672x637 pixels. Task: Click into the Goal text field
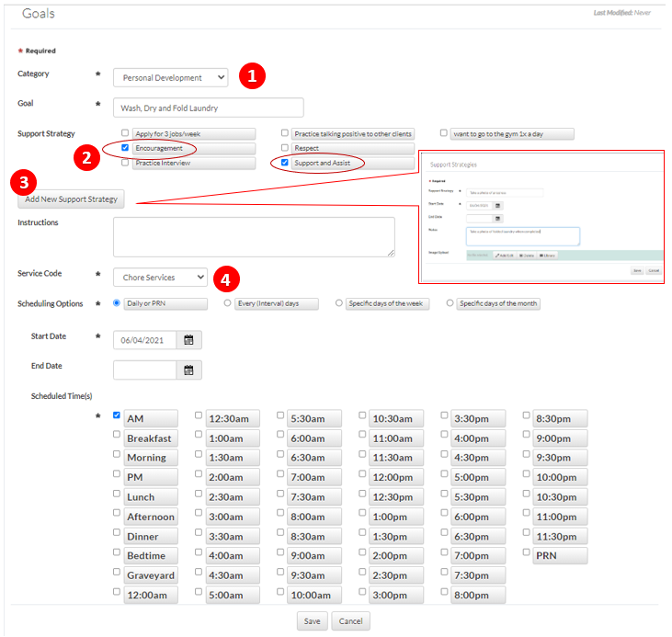pos(208,108)
